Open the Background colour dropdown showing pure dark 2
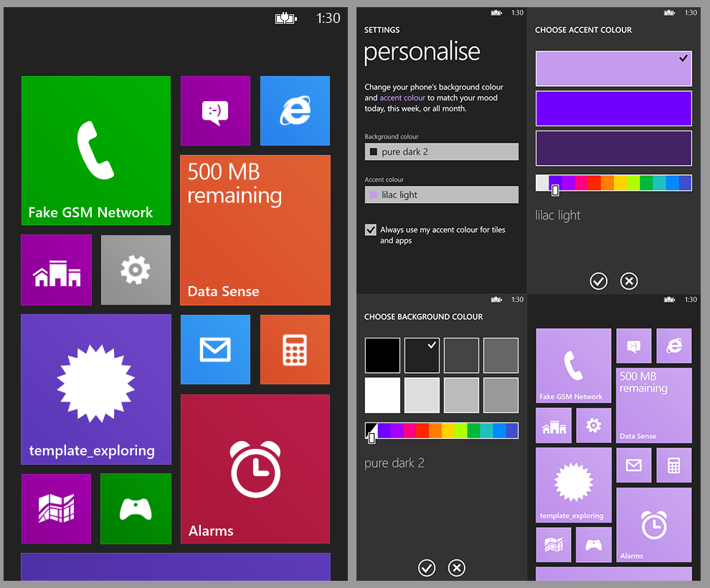Viewport: 710px width, 588px height. [441, 151]
